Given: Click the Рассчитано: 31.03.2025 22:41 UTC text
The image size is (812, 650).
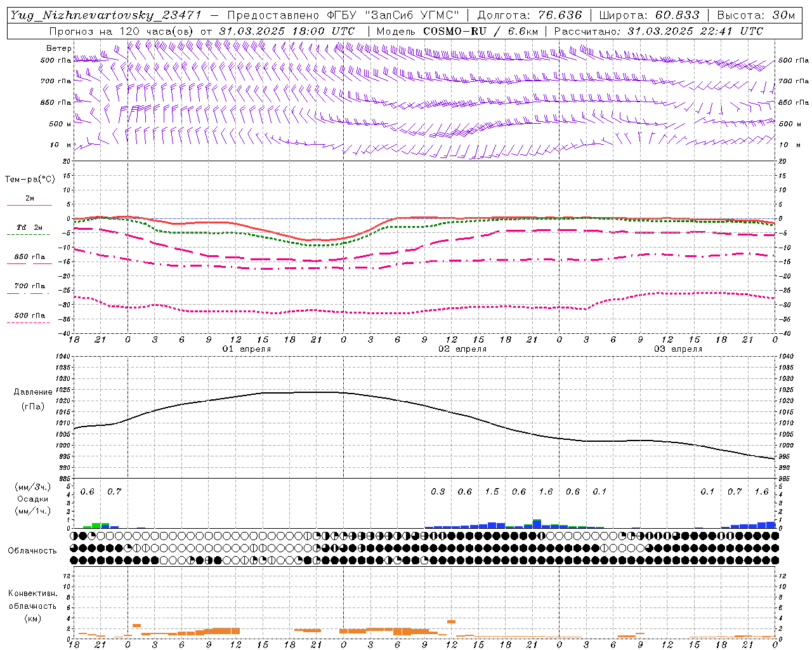Looking at the screenshot, I should 658,31.
